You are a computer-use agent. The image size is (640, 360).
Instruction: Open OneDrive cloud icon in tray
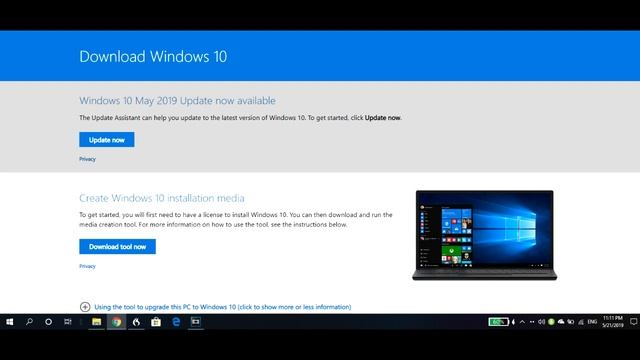point(561,322)
